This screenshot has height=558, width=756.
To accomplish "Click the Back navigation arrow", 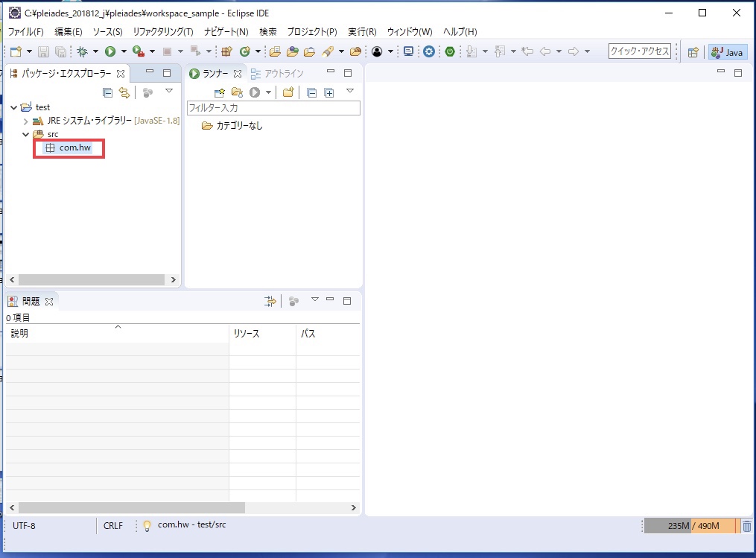I will click(x=545, y=51).
